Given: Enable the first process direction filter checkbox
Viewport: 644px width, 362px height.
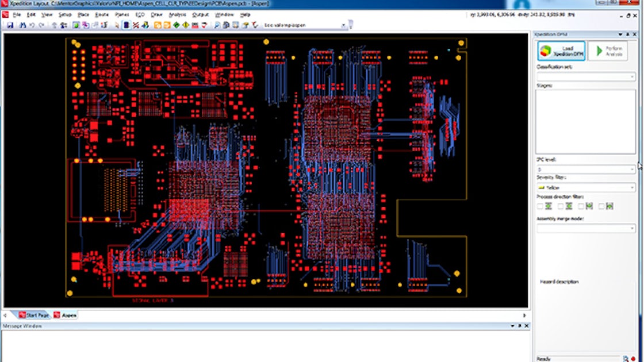Looking at the screenshot, I should (x=540, y=205).
